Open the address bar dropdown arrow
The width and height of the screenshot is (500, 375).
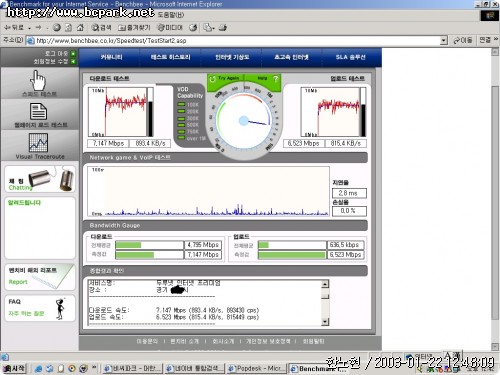443,41
